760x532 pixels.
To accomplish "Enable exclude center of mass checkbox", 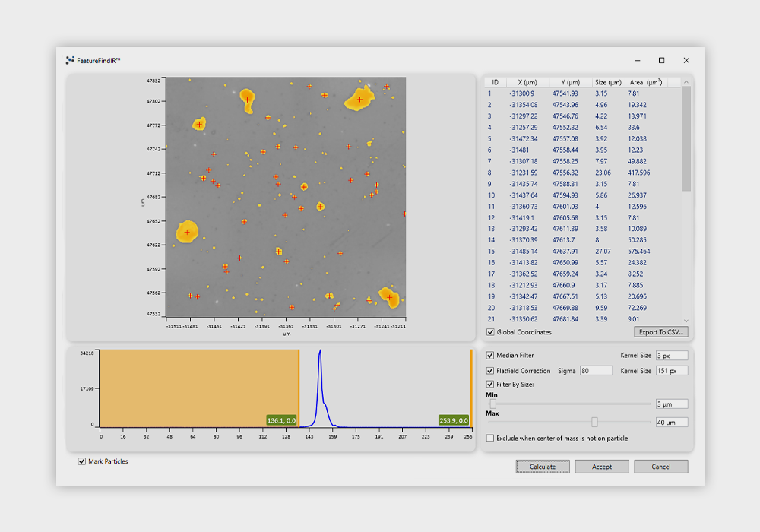I will (x=490, y=438).
